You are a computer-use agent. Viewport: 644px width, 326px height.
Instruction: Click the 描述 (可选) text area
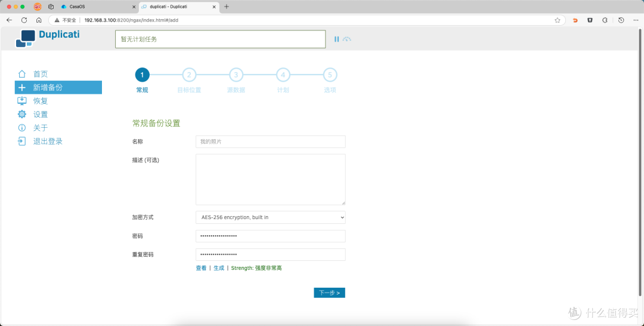point(270,180)
